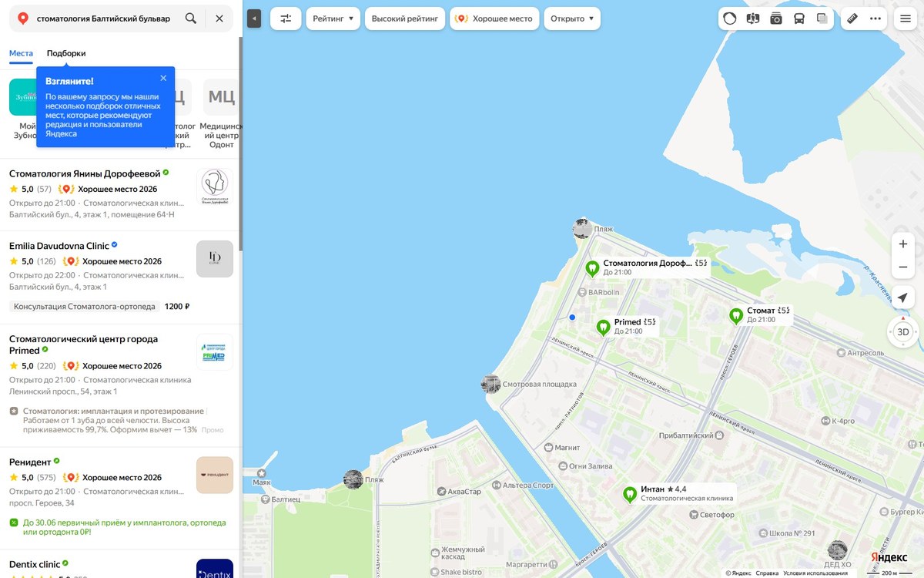Viewport: 924px width, 578px height.
Task: Click Консультация Стоматолога-ортопеда service chip
Action: (x=85, y=306)
